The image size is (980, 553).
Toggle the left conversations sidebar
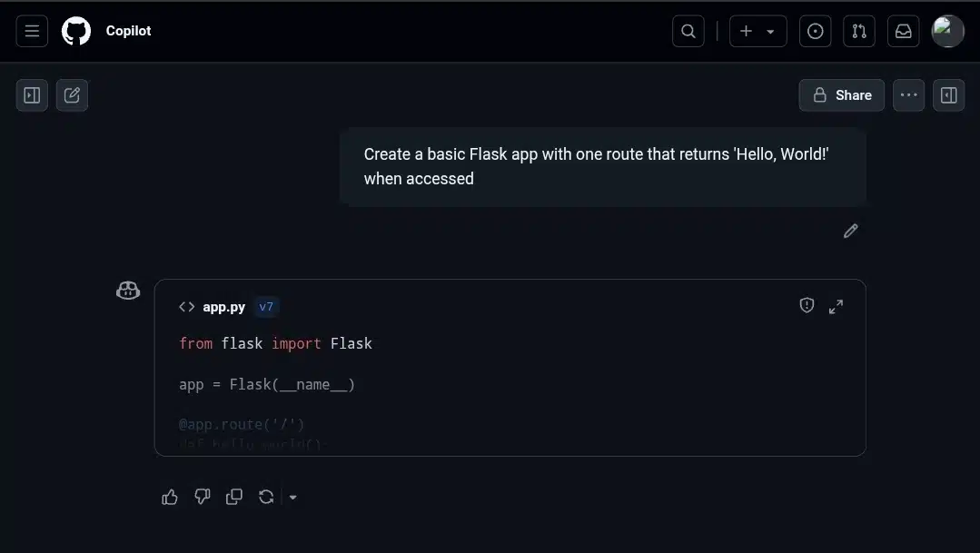point(32,95)
